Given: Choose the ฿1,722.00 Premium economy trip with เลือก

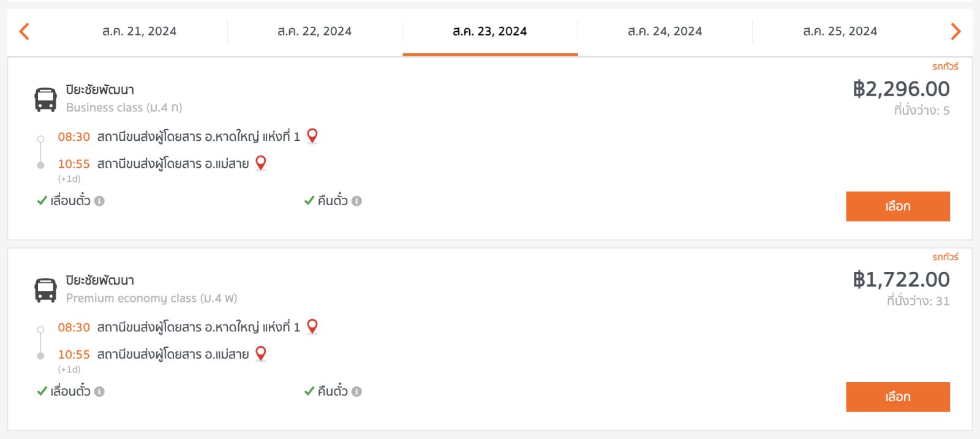Looking at the screenshot, I should pos(898,397).
